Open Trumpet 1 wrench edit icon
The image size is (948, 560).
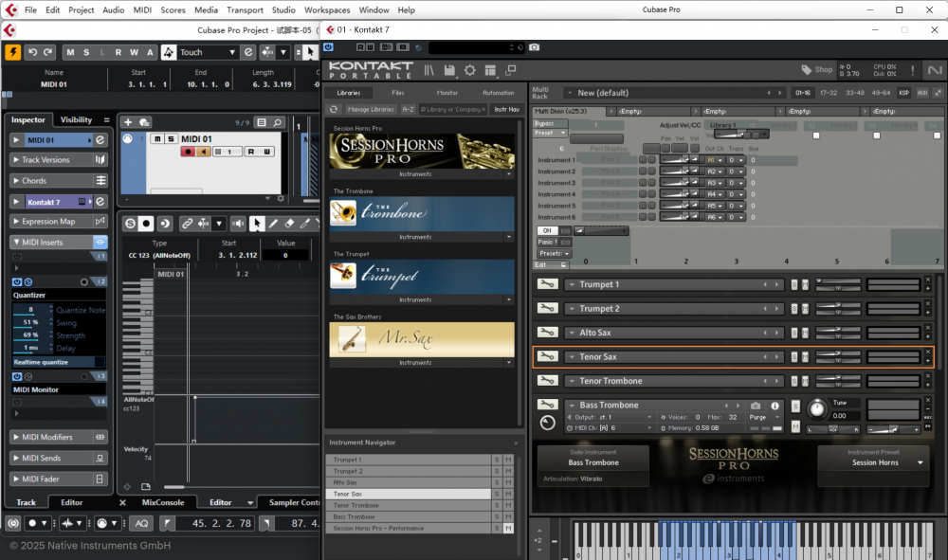tap(547, 284)
